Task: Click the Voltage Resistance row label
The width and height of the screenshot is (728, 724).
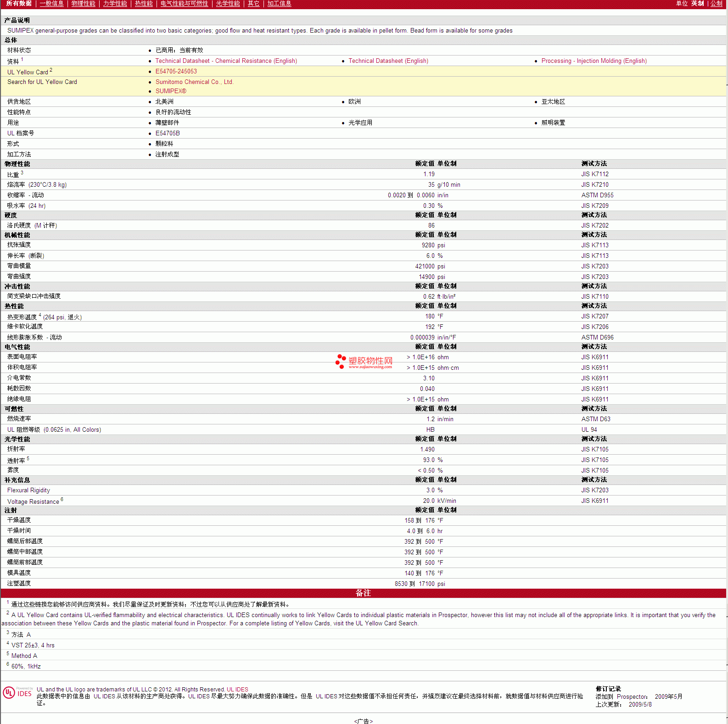Action: [33, 502]
